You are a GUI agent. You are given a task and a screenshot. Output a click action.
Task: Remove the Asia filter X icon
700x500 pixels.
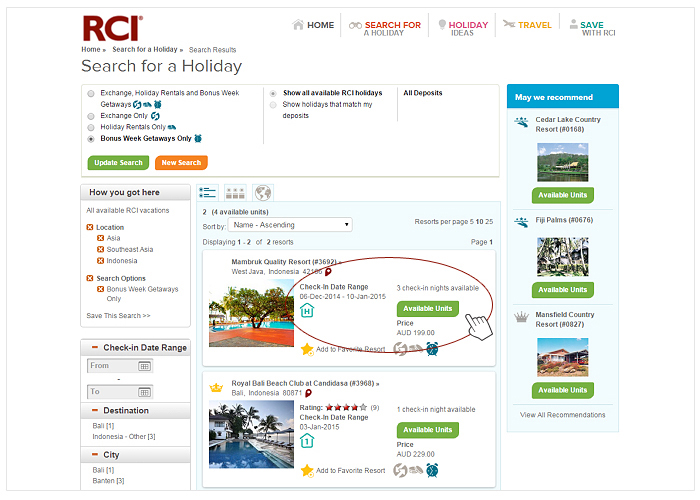click(100, 238)
